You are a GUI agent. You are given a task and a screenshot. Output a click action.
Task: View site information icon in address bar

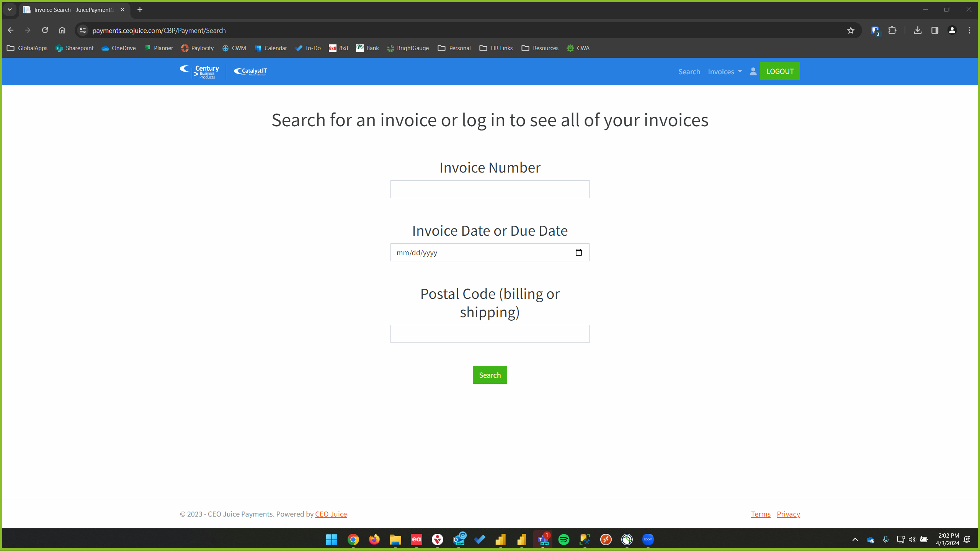click(x=83, y=30)
